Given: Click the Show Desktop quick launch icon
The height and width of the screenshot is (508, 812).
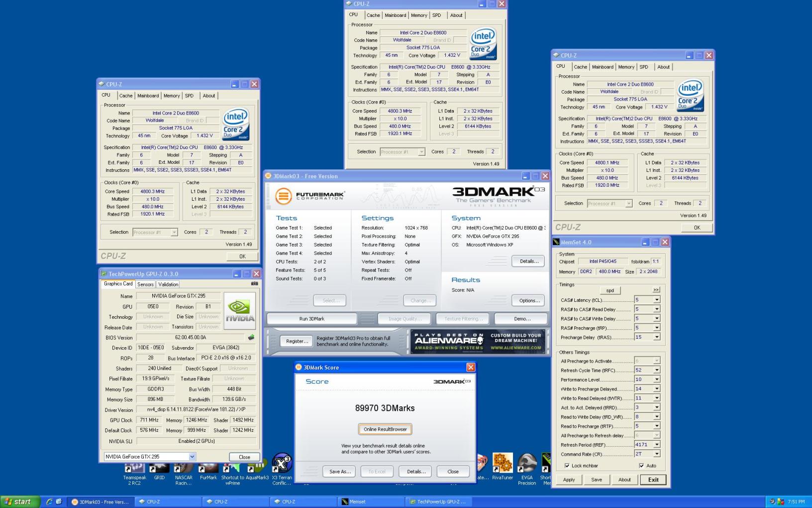Looking at the screenshot, I should 59,502.
